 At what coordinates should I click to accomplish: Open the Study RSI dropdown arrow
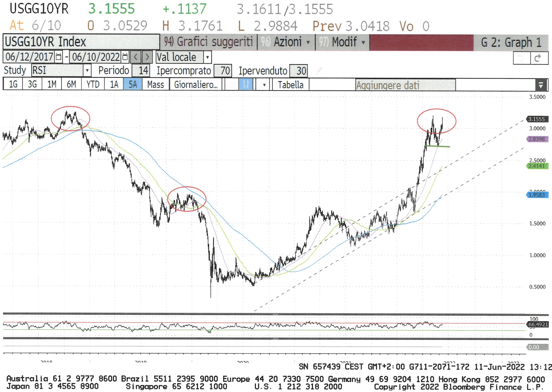pyautogui.click(x=87, y=71)
